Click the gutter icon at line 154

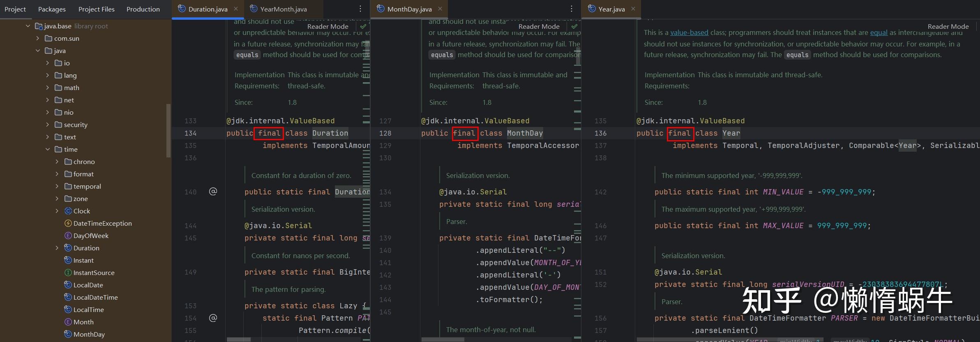213,318
